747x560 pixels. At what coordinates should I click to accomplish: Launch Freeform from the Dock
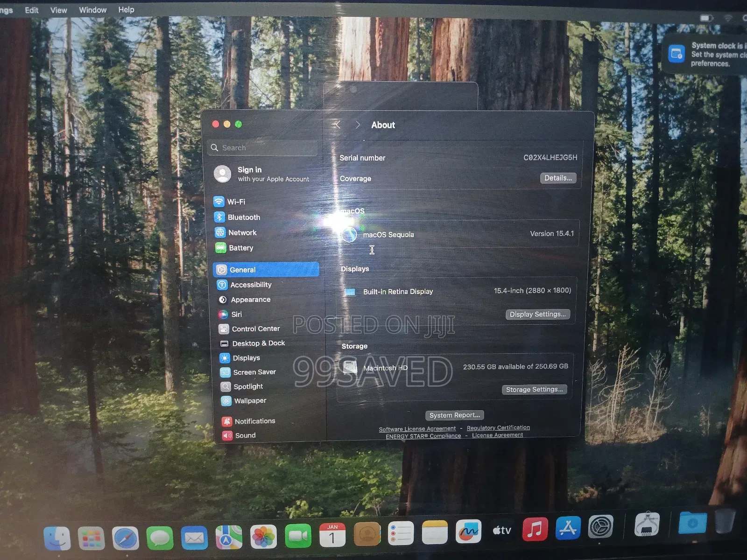click(468, 531)
